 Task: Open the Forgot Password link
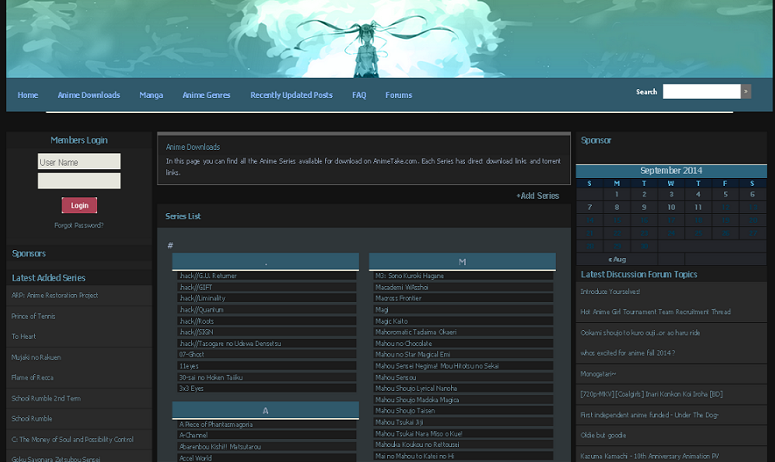[79, 225]
